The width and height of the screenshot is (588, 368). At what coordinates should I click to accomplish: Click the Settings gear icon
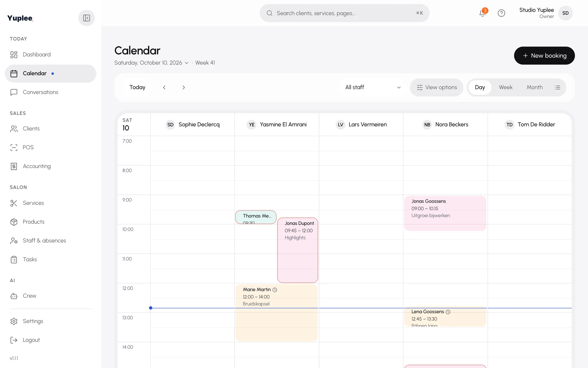coord(14,321)
